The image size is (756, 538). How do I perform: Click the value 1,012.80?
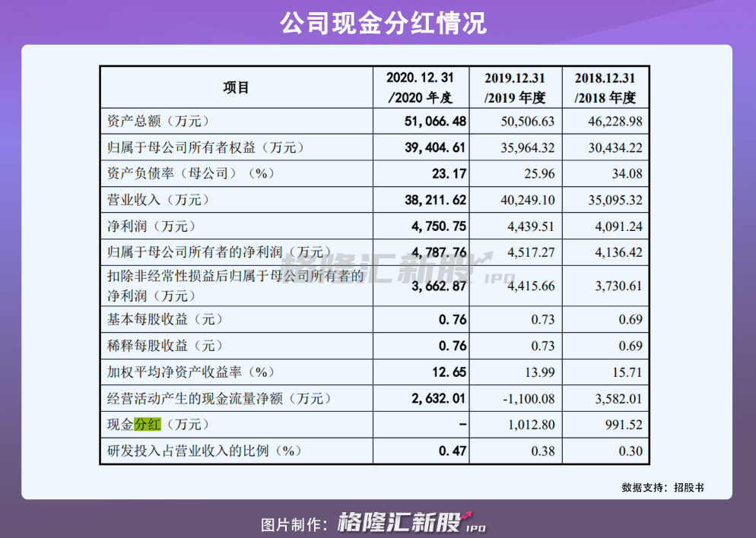(x=531, y=425)
